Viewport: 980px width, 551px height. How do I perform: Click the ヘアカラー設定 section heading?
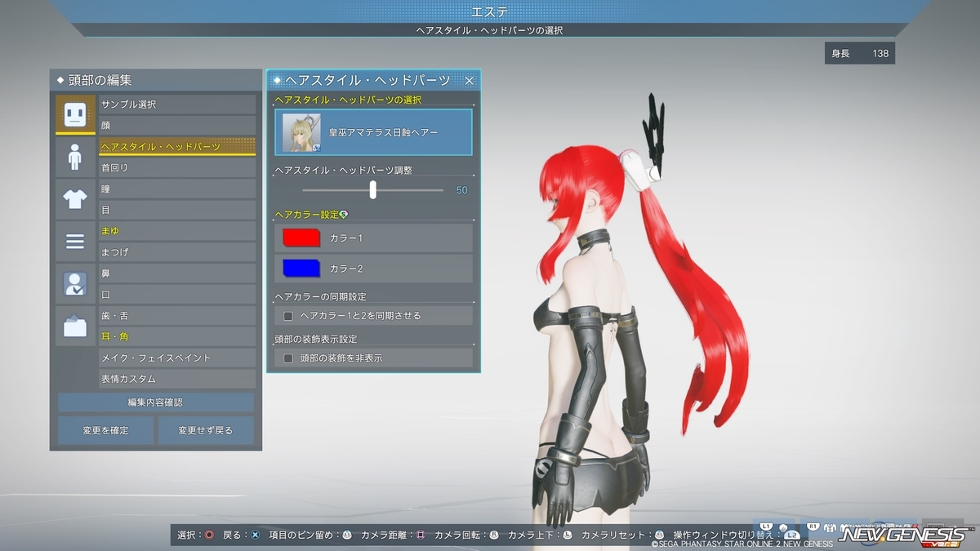pos(306,214)
